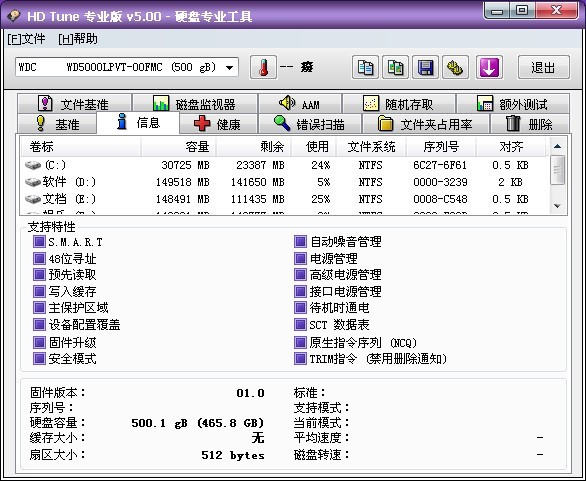
Task: Toggle the 写入缓存 checkbox
Action: (39, 291)
